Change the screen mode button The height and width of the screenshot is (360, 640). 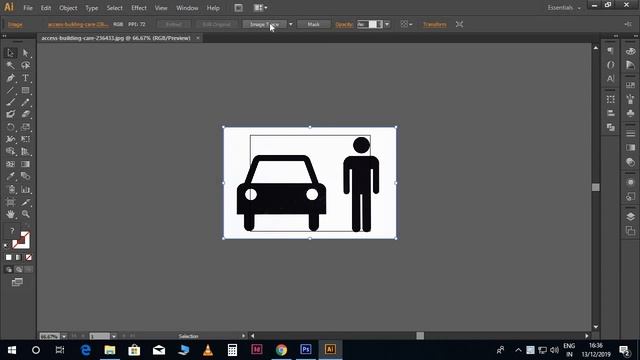click(17, 282)
